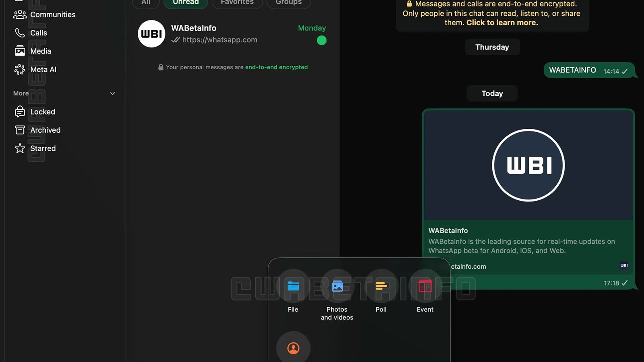Open Communities from the sidebar
The image size is (644, 362).
coord(44,14)
